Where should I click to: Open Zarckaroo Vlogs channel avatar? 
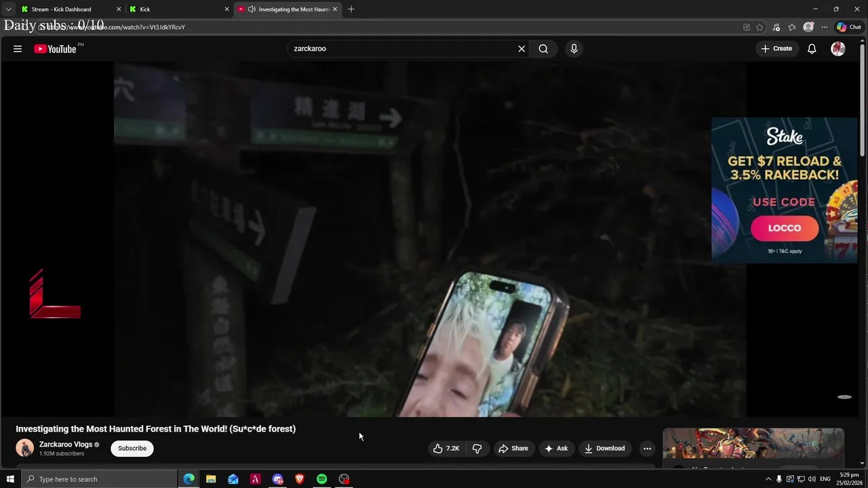click(x=25, y=448)
